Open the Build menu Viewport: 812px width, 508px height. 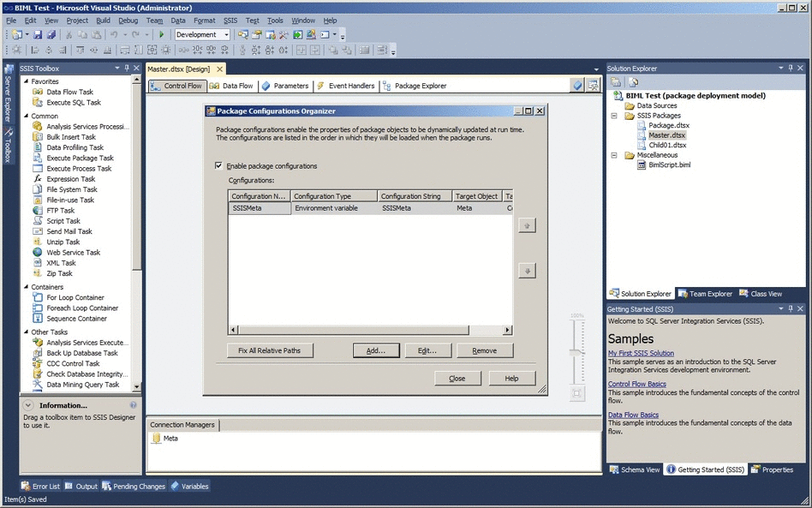103,21
